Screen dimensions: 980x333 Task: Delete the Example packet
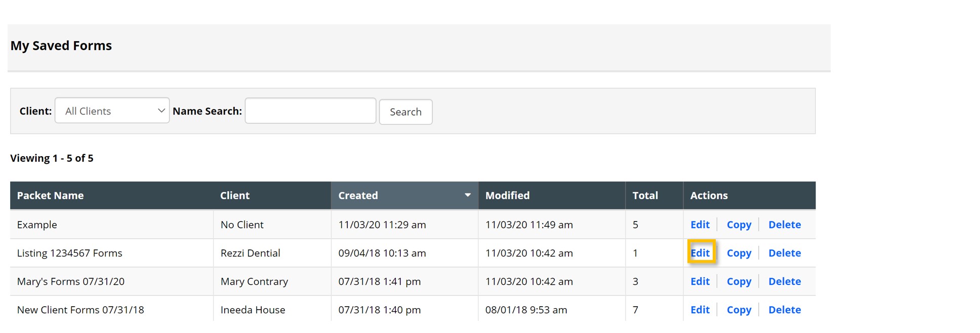tap(784, 225)
